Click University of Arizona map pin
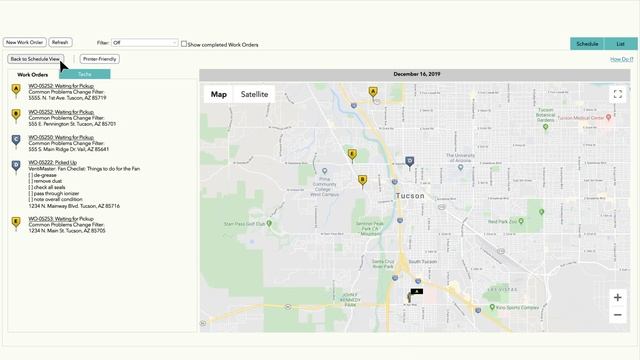 [x=460, y=167]
